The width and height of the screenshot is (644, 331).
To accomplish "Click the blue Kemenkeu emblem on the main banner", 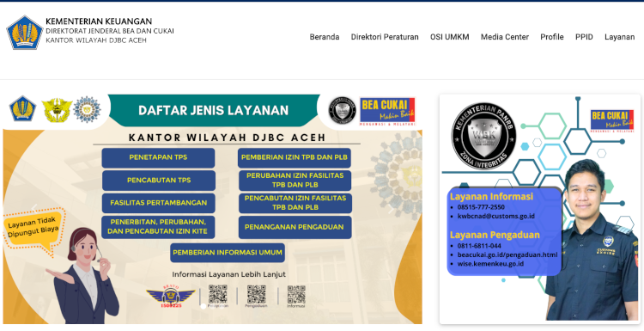I will click(x=22, y=108).
